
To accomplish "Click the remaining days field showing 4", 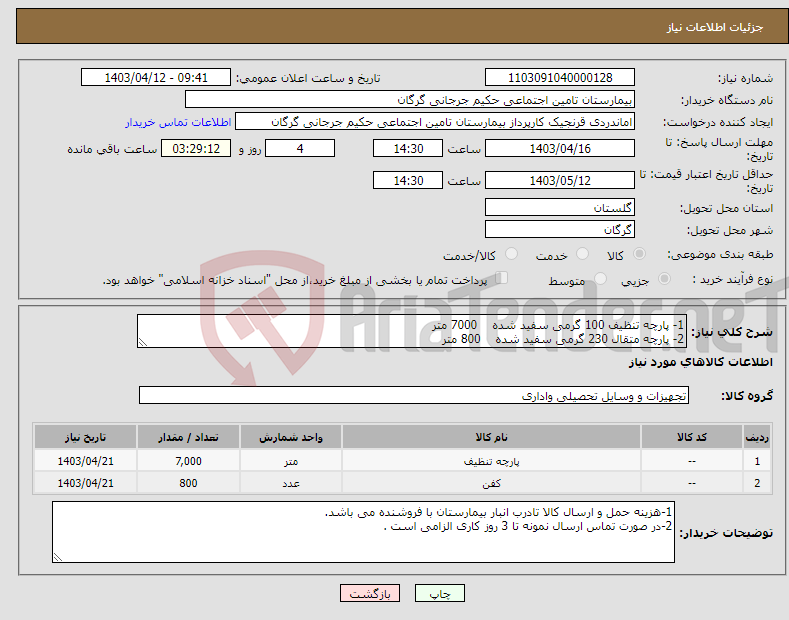I will [x=300, y=148].
